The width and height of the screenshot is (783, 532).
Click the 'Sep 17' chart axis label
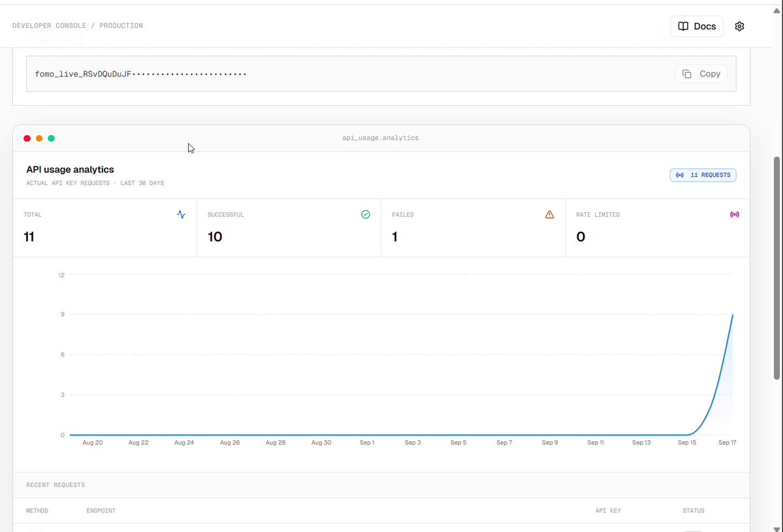[727, 443]
